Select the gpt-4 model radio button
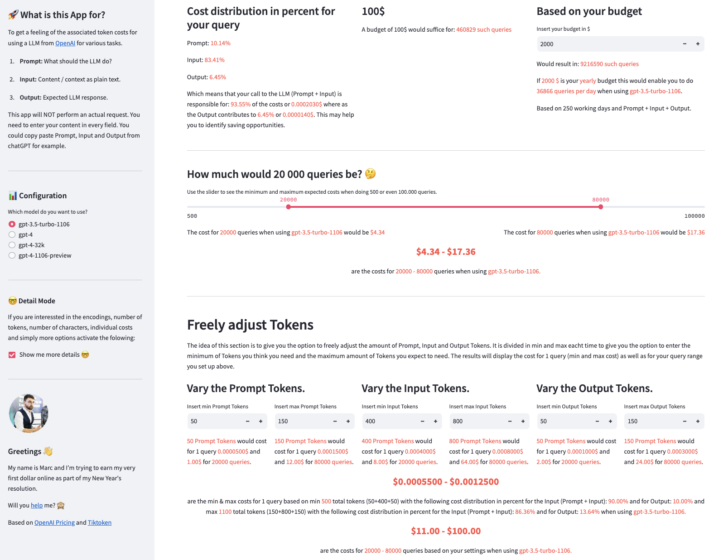 tap(12, 235)
